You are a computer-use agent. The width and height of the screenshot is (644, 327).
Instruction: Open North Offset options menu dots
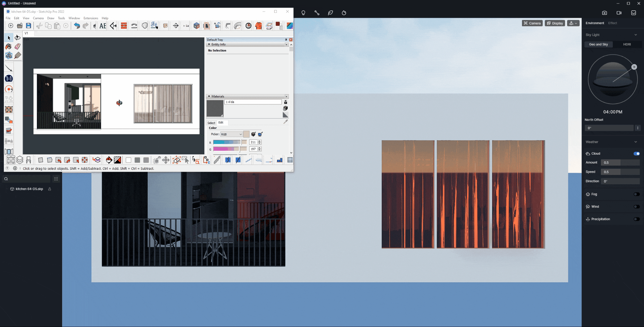pyautogui.click(x=638, y=128)
